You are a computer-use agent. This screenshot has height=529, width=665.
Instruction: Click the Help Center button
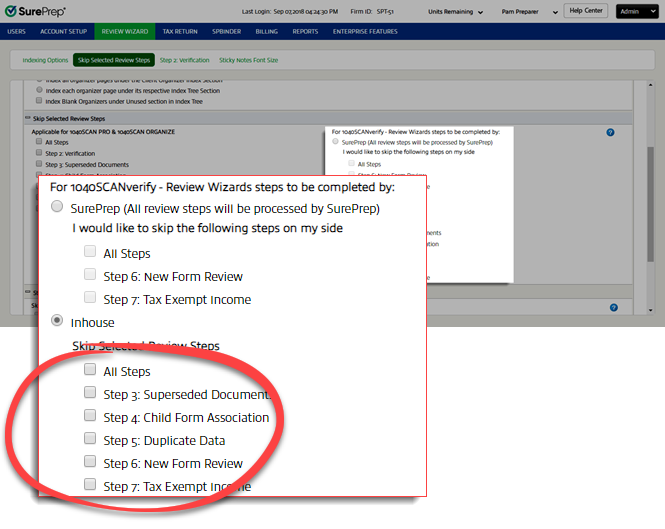(586, 11)
